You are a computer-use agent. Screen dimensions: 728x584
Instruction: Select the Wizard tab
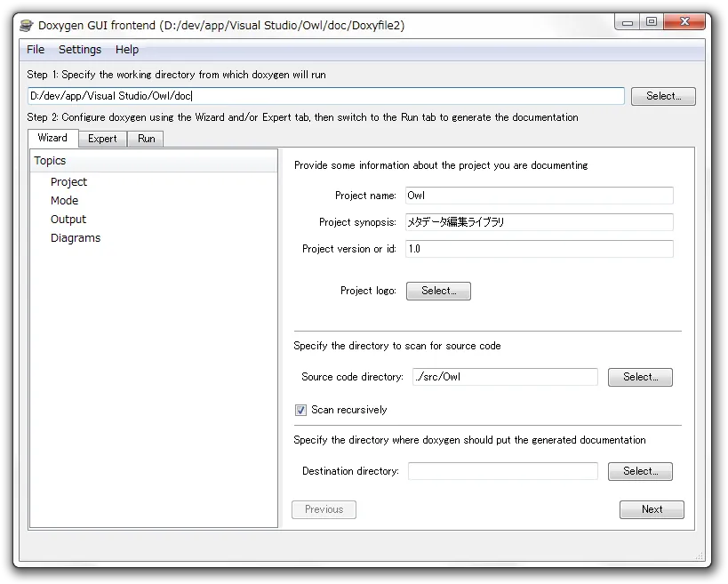pos(52,138)
